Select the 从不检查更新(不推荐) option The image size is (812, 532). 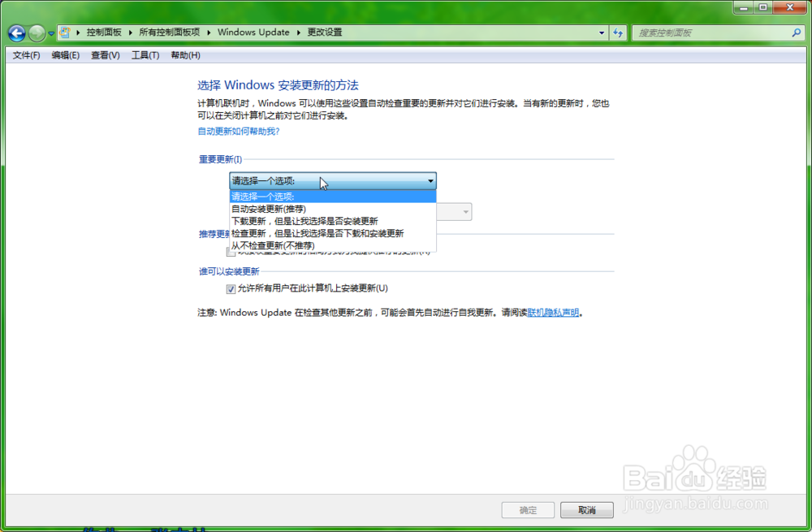(272, 245)
